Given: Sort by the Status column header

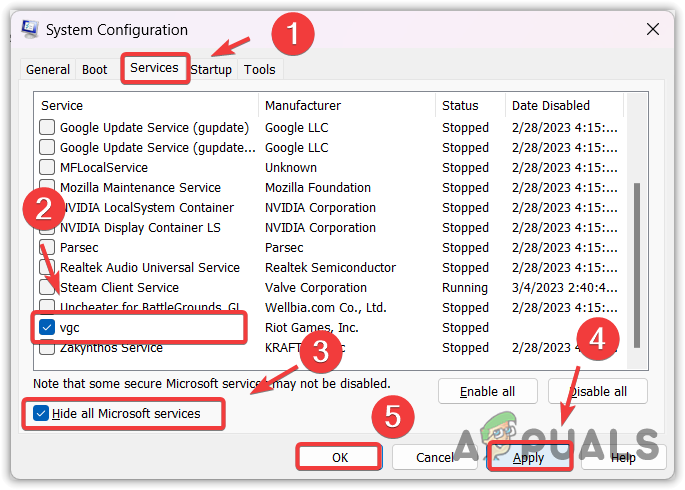Looking at the screenshot, I should pos(470,105).
